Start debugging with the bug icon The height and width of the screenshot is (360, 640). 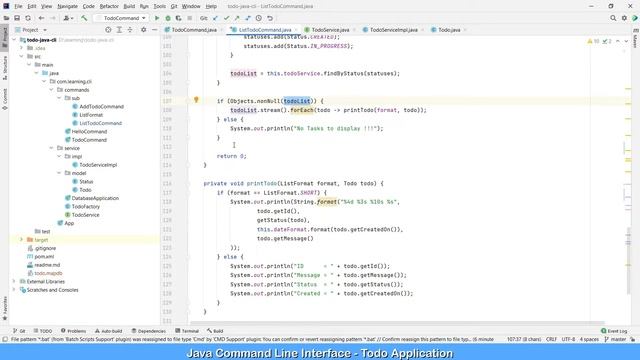point(168,18)
